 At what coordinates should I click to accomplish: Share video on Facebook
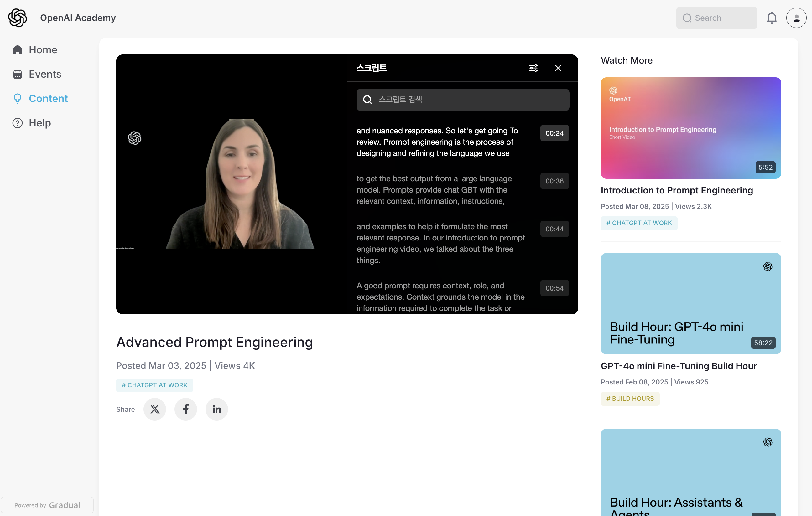[x=185, y=409]
